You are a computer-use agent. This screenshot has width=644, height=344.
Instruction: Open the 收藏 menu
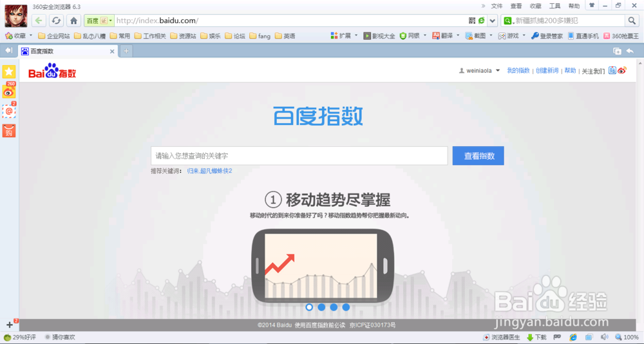pyautogui.click(x=535, y=6)
